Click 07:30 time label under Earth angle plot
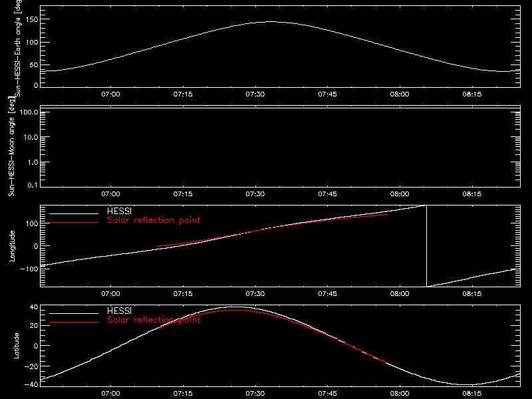532x399 pixels. pyautogui.click(x=255, y=94)
